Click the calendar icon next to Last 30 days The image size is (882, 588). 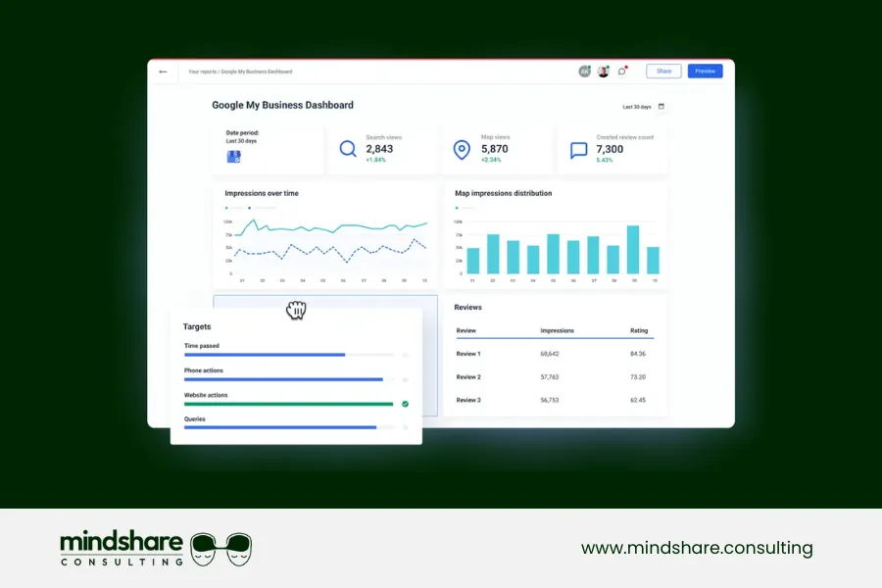[661, 106]
